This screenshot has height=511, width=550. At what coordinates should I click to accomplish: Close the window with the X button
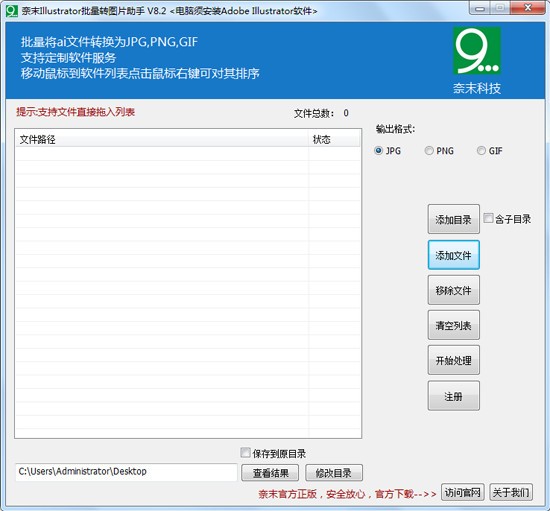point(528,7)
